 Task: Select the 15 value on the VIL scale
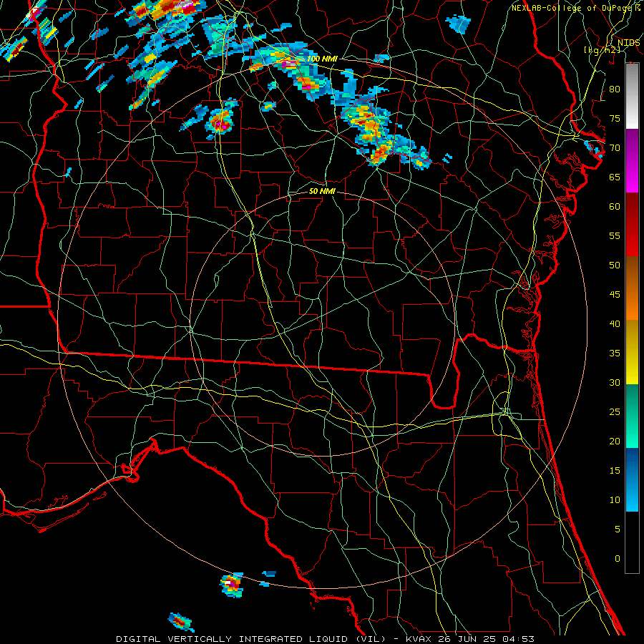point(615,470)
